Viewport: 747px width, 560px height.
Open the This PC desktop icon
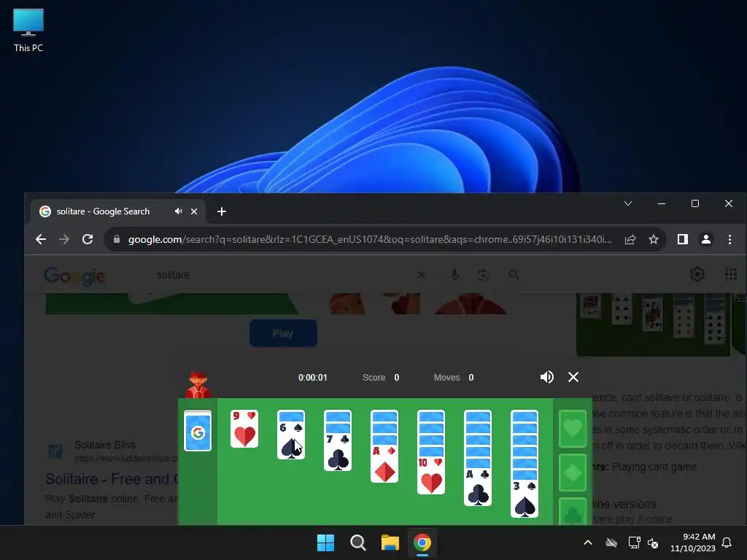(28, 31)
